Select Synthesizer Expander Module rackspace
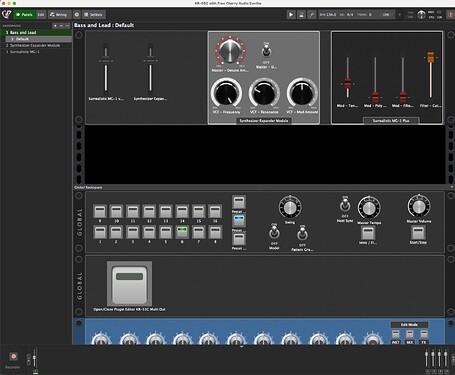 point(36,45)
